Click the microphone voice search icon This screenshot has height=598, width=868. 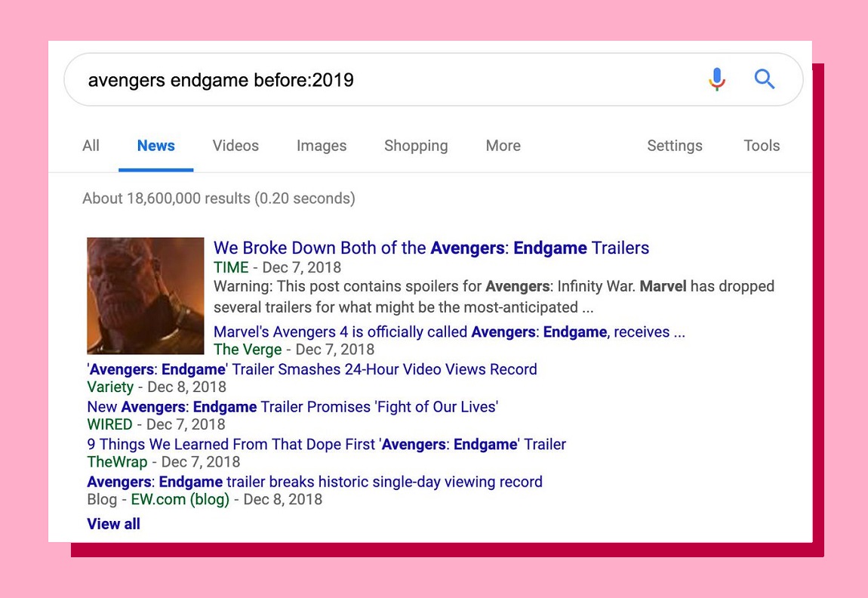tap(717, 79)
